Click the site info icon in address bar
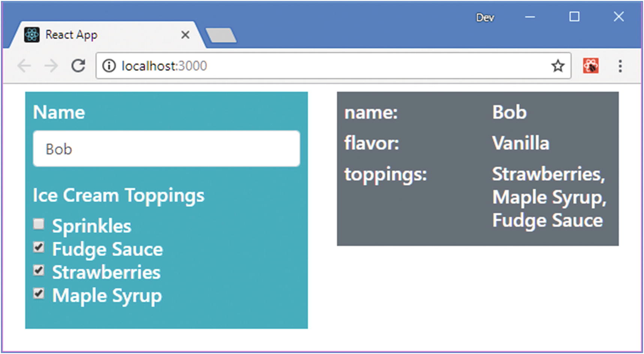This screenshot has height=354, width=644. pyautogui.click(x=109, y=66)
